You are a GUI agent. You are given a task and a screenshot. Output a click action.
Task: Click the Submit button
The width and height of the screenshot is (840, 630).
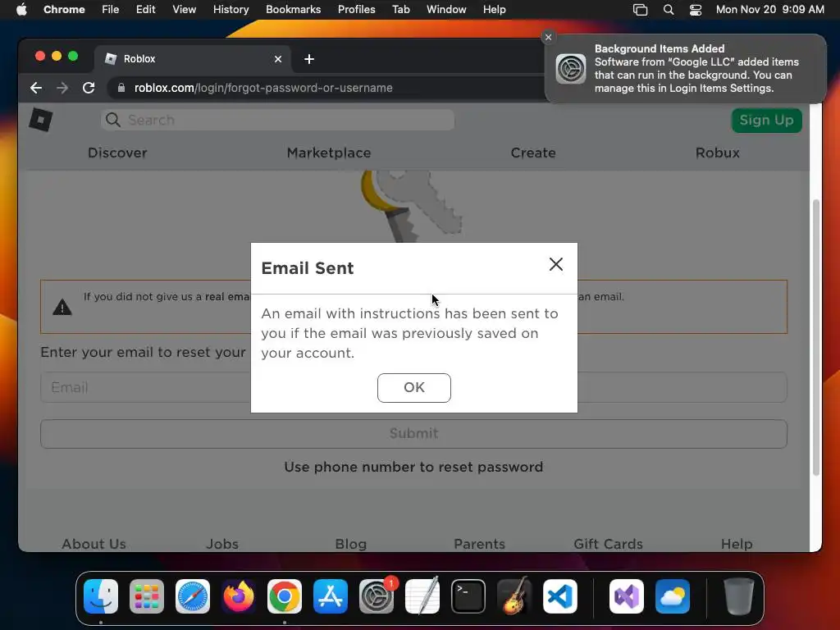413,433
